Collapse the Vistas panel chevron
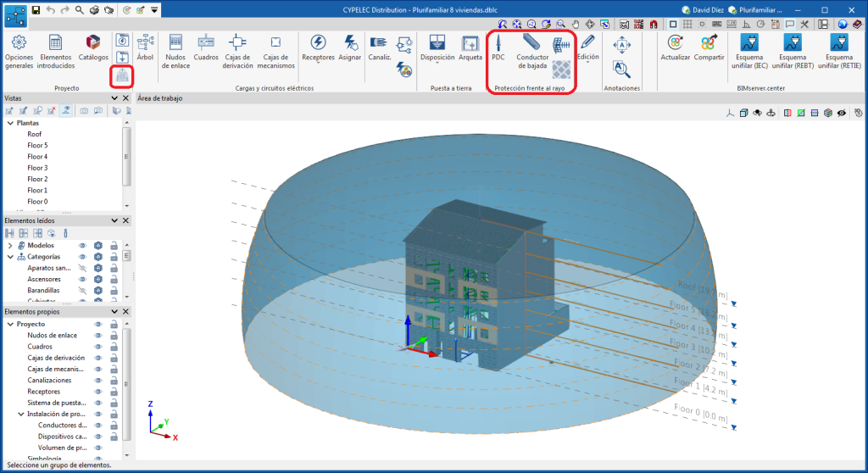The width and height of the screenshot is (868, 473). 114,98
